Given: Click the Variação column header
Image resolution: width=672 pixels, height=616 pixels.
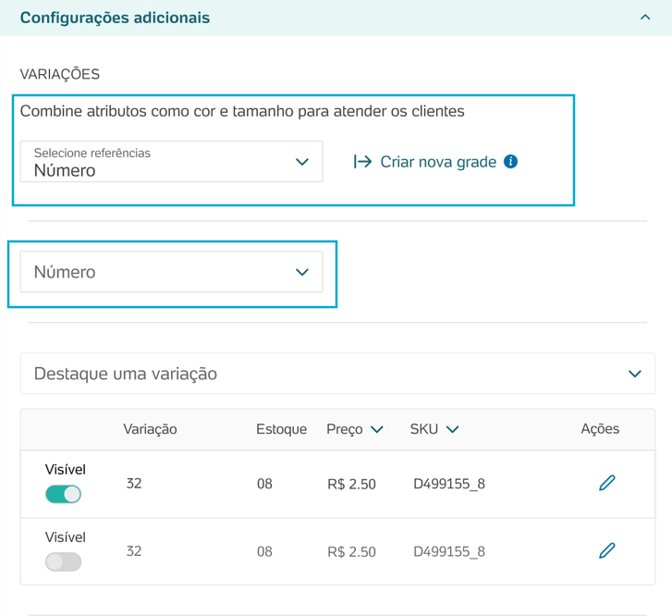Looking at the screenshot, I should point(150,429).
